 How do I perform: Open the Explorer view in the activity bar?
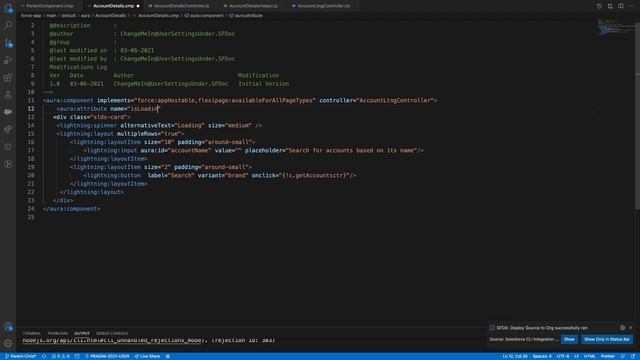click(x=8, y=8)
